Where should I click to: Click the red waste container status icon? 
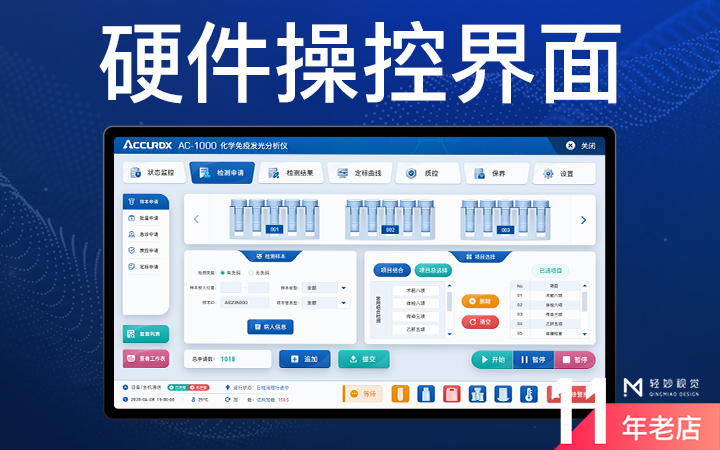click(452, 394)
